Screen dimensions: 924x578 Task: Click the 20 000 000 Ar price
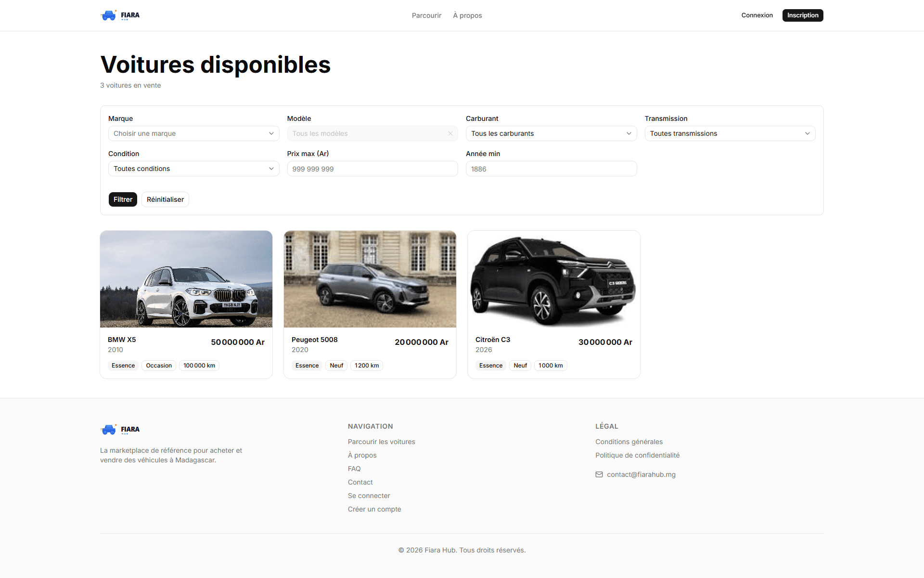(422, 342)
